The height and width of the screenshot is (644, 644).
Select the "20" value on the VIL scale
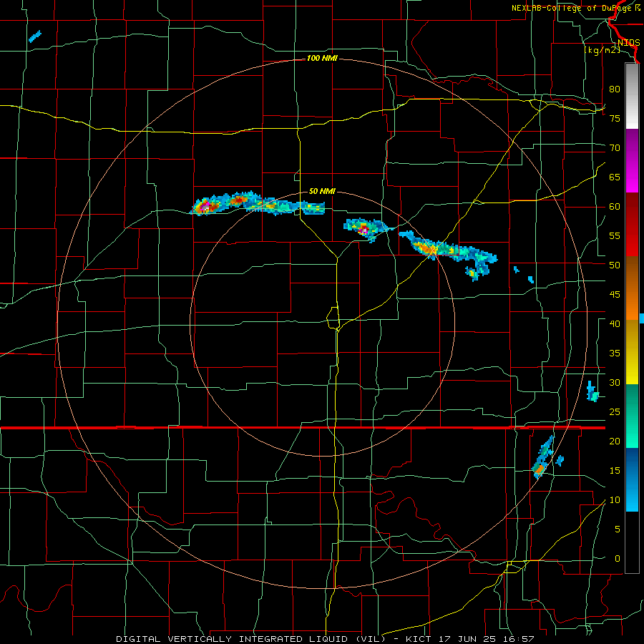click(615, 441)
